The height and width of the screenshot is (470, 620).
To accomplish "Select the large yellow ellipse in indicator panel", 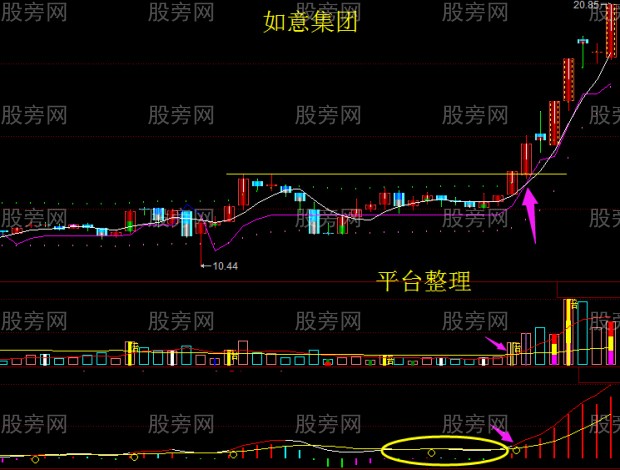I will point(445,450).
